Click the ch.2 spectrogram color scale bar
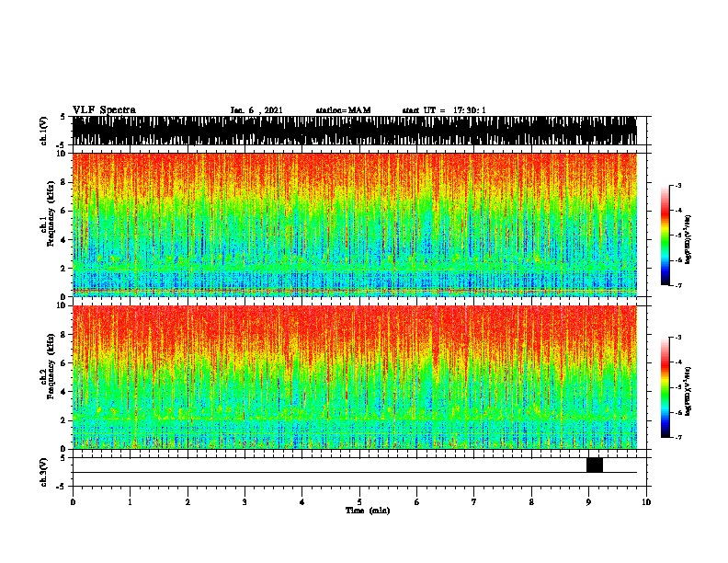 point(665,387)
